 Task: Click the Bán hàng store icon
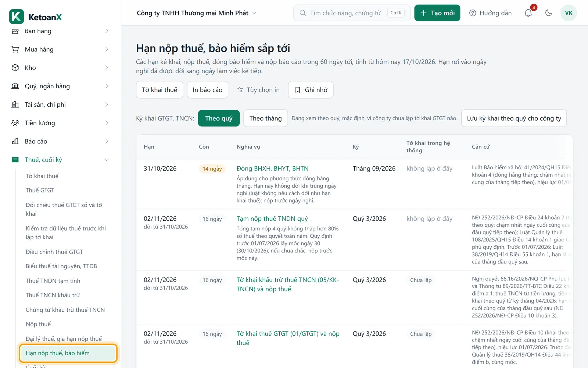coord(15,31)
